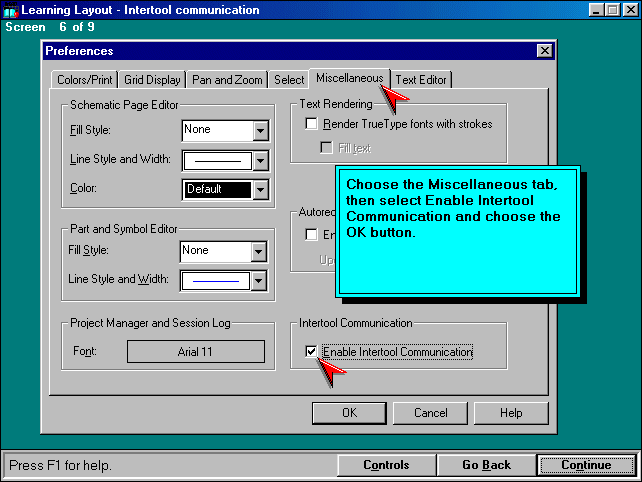Screen dimensions: 642x482
Task: Click the Arial 11 font button
Action: tap(196, 352)
